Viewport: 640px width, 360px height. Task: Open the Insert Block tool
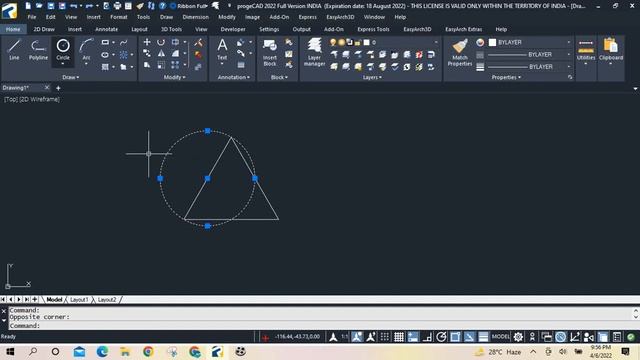[269, 52]
